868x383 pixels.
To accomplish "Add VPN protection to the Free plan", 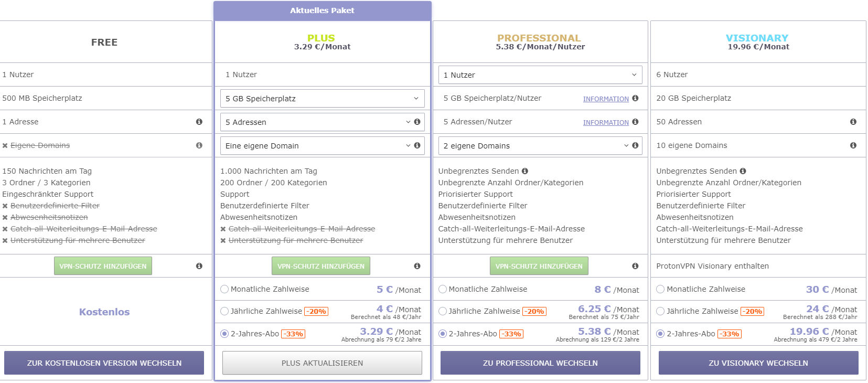I will [103, 266].
